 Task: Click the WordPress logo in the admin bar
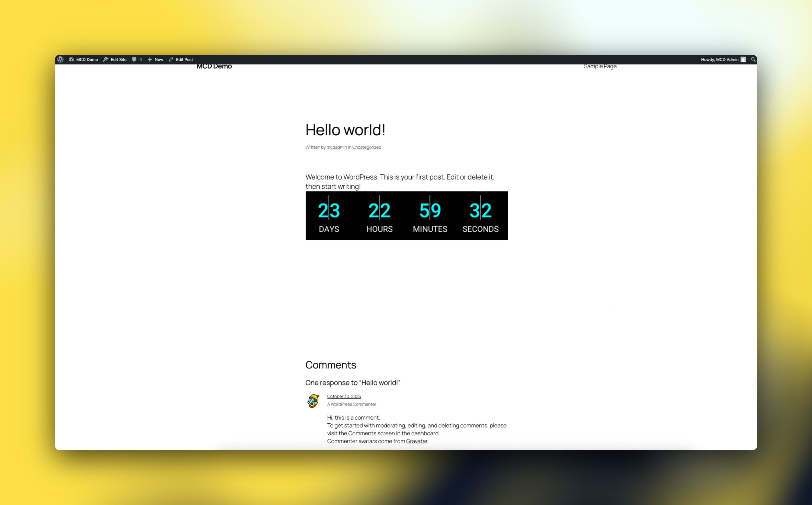coord(61,59)
